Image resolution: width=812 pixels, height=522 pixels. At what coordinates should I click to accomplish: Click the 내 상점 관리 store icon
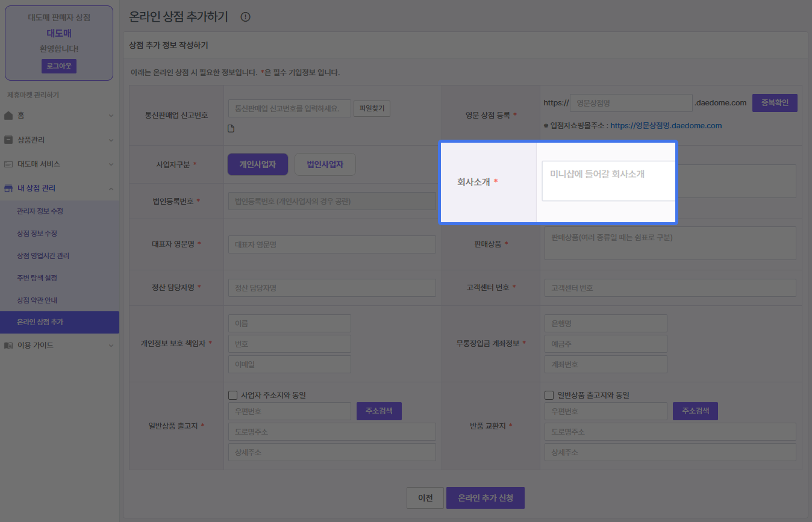(x=8, y=188)
